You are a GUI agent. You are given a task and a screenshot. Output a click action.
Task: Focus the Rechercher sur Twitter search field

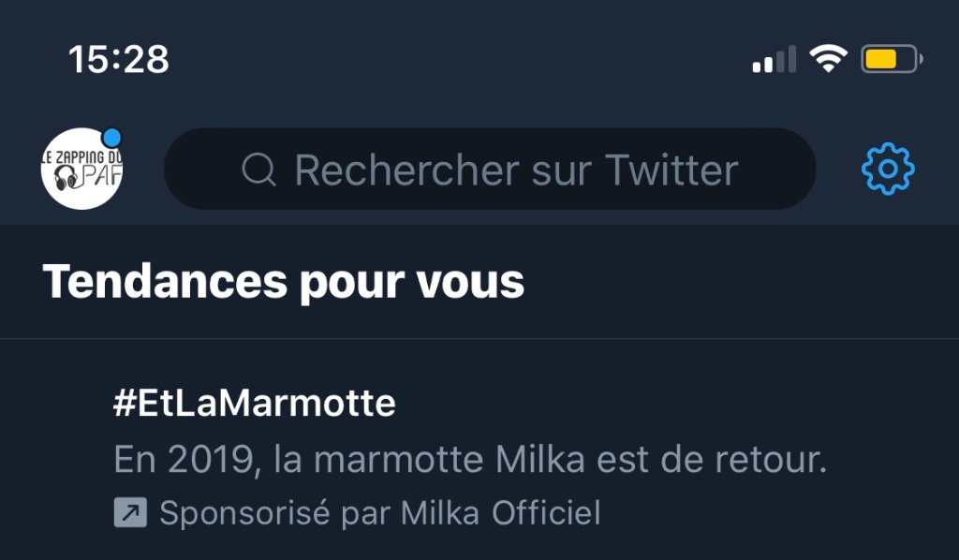click(490, 169)
